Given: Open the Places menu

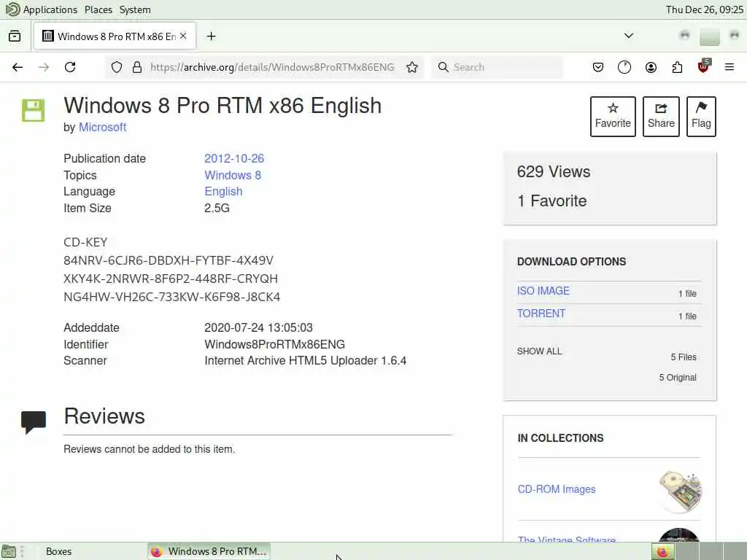Looking at the screenshot, I should point(98,9).
